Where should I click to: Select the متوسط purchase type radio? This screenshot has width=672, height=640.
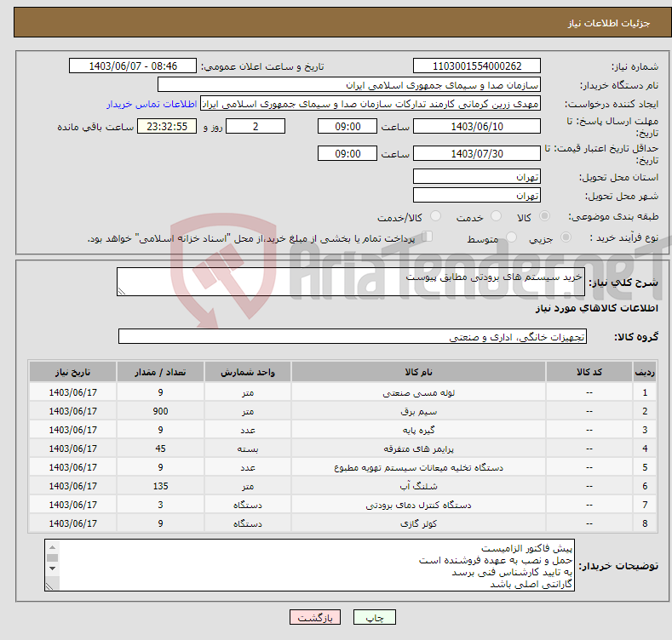pyautogui.click(x=511, y=237)
